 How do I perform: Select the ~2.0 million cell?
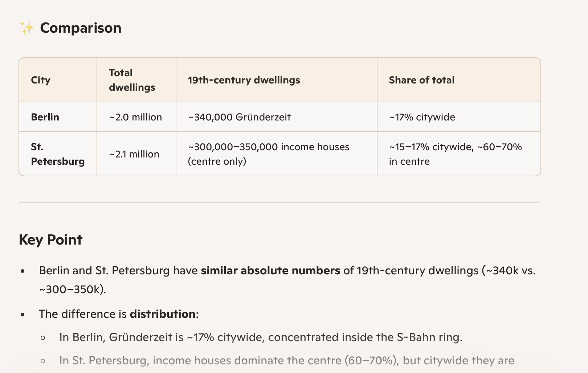click(x=135, y=117)
